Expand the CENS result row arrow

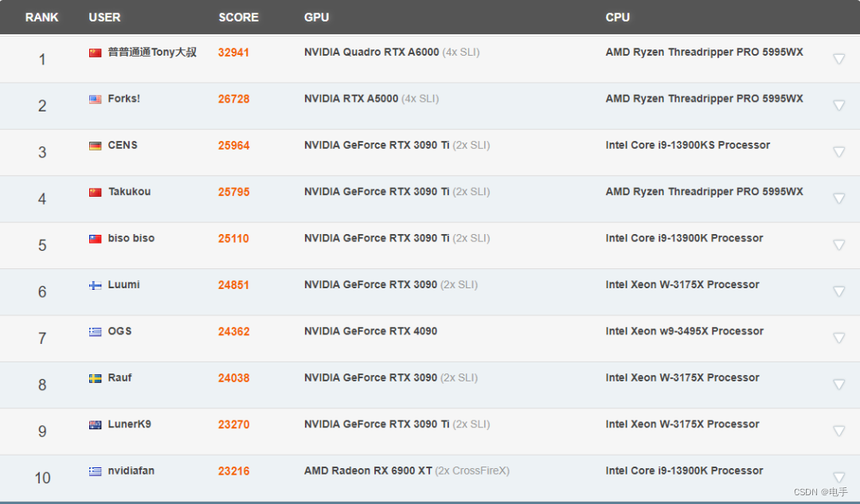[838, 152]
